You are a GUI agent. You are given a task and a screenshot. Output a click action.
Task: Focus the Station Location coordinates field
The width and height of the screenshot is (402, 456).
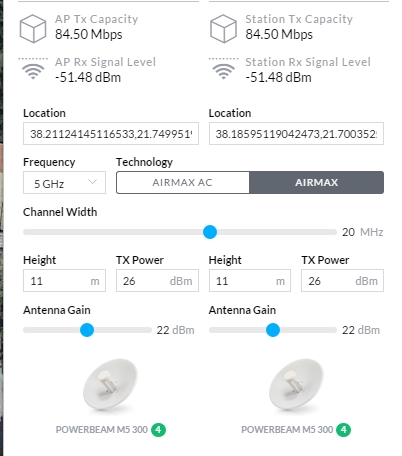pyautogui.click(x=296, y=134)
